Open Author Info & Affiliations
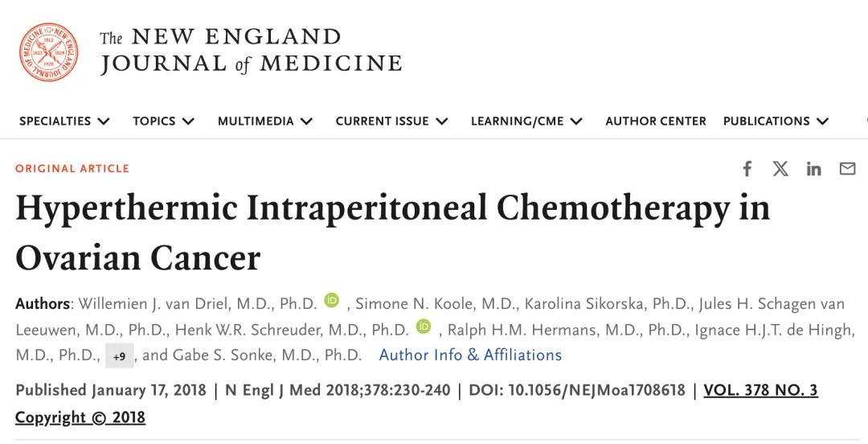 click(x=470, y=355)
